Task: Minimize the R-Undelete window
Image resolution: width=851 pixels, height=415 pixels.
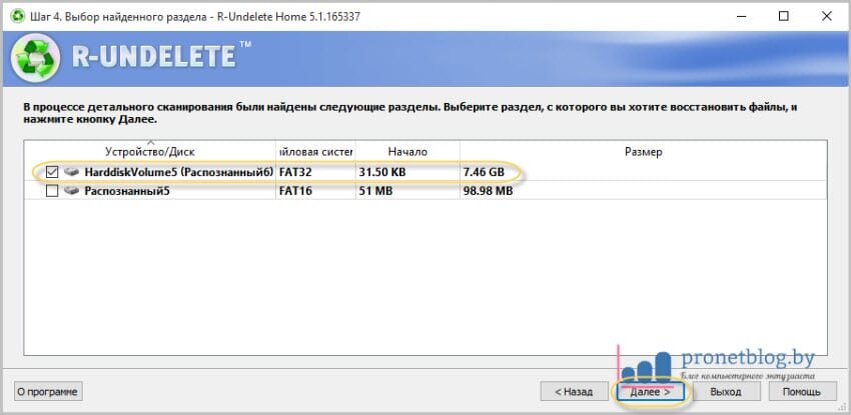Action: pyautogui.click(x=741, y=16)
